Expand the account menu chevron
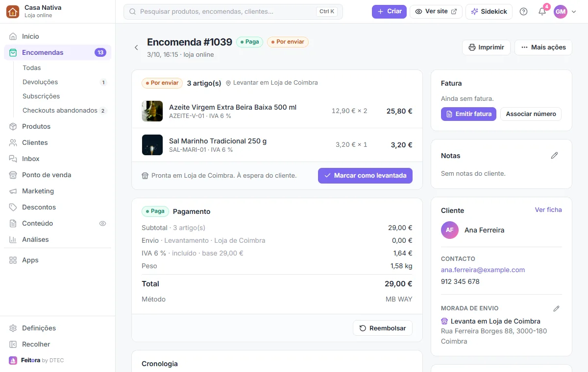Image resolution: width=588 pixels, height=372 pixels. 574,12
